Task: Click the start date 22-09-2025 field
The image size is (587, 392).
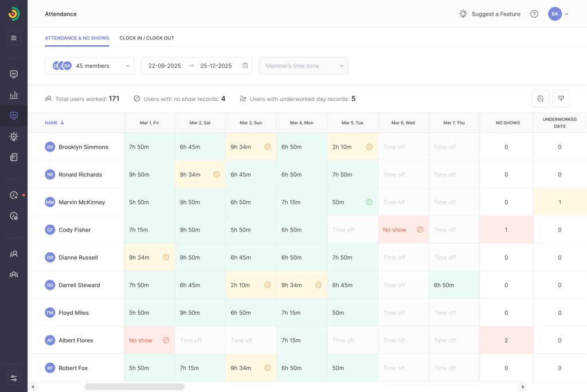Action: point(165,66)
